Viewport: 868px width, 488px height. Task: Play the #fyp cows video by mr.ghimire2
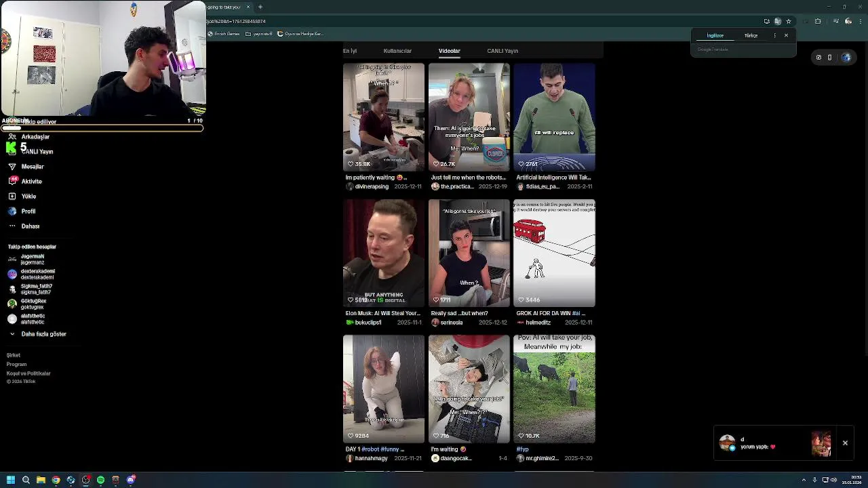[x=555, y=389]
